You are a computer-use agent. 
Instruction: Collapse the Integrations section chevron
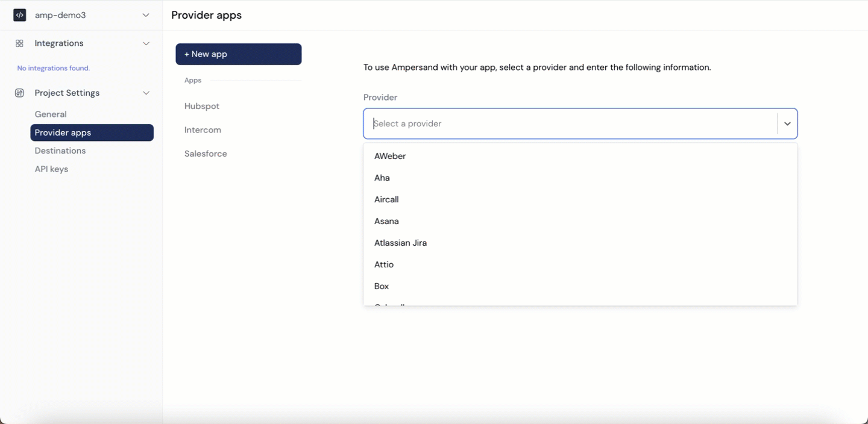tap(146, 43)
